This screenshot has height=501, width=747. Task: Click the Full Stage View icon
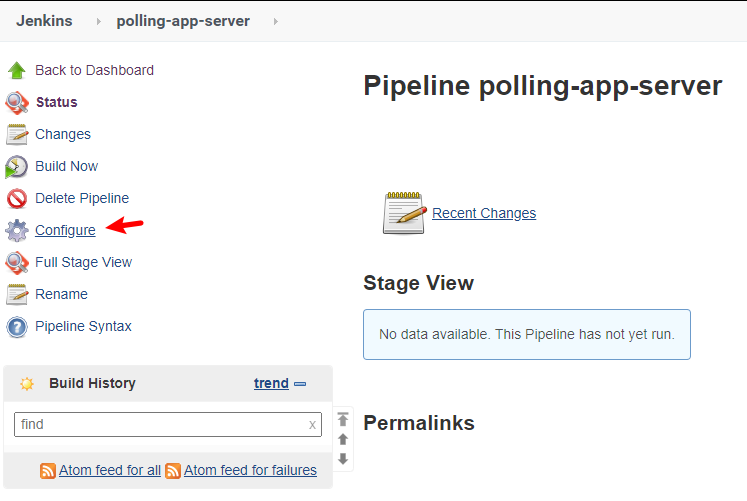17,263
